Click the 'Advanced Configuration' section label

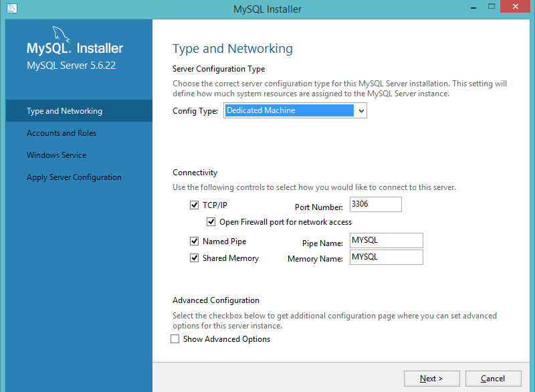[216, 300]
